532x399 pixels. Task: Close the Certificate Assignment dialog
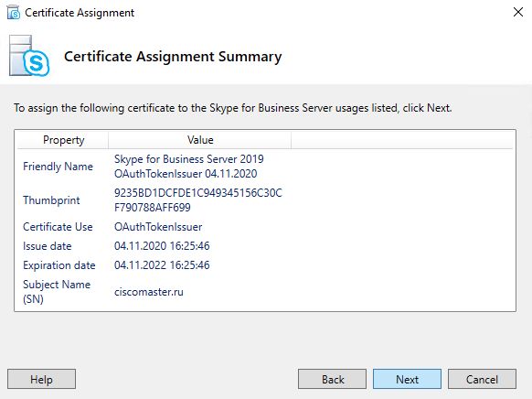(518, 12)
